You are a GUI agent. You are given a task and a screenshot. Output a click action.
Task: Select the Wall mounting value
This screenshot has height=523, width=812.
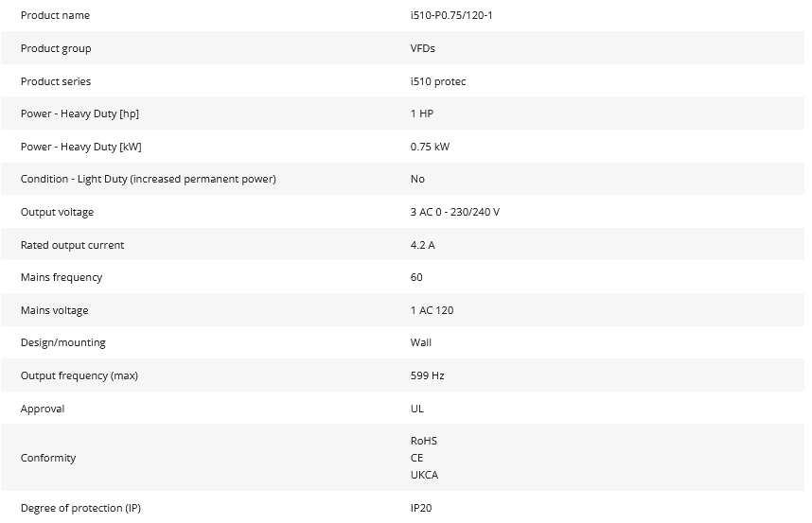[x=421, y=343]
